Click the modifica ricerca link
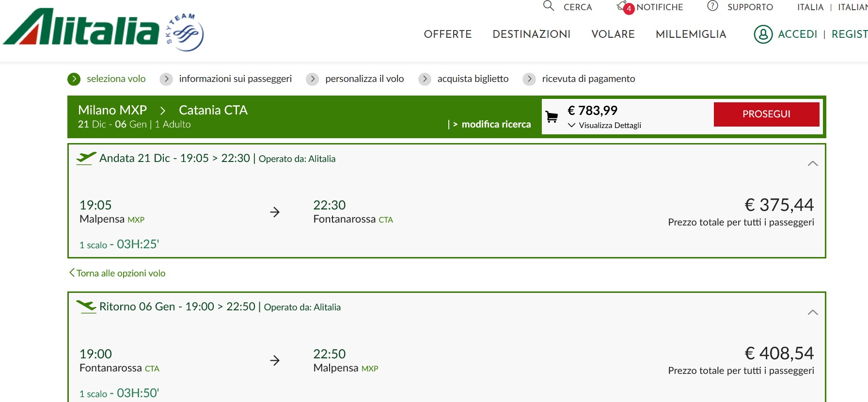868x402 pixels. tap(496, 124)
